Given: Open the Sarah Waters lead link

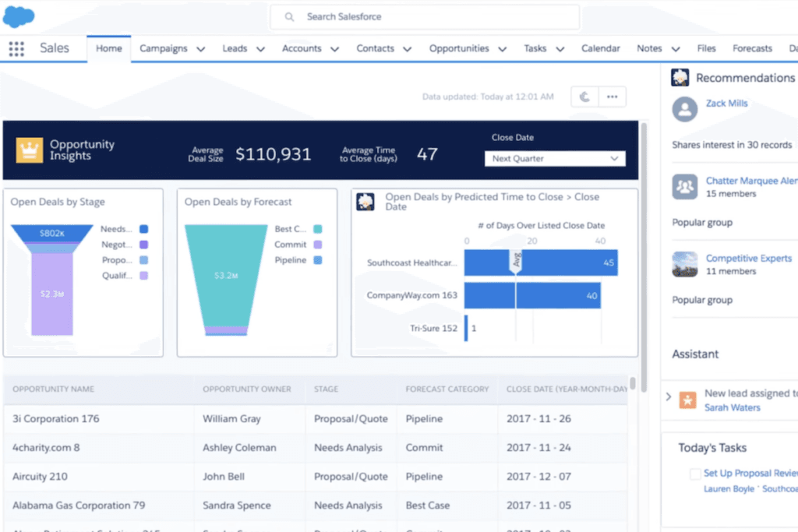Looking at the screenshot, I should pyautogui.click(x=732, y=407).
